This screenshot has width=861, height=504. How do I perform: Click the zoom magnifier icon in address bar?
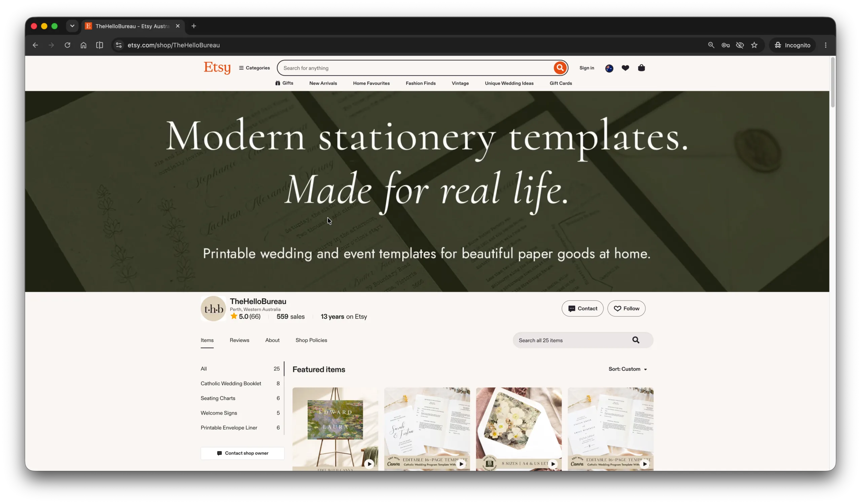click(x=711, y=45)
